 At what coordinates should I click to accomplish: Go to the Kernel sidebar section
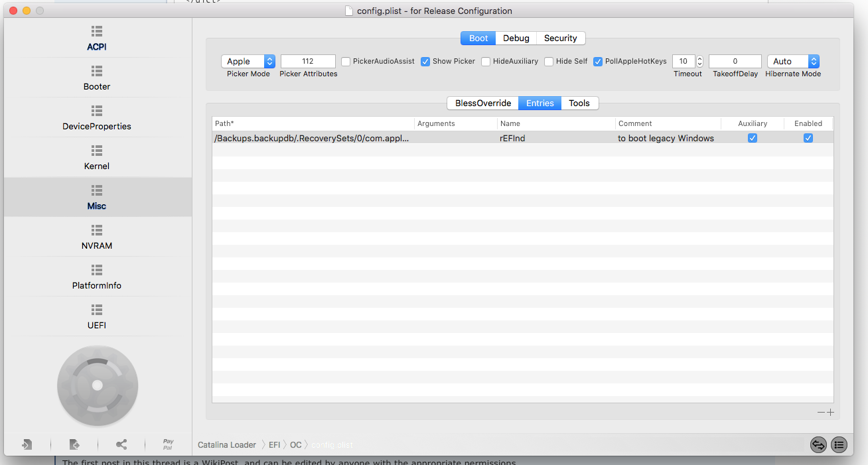coord(97,158)
